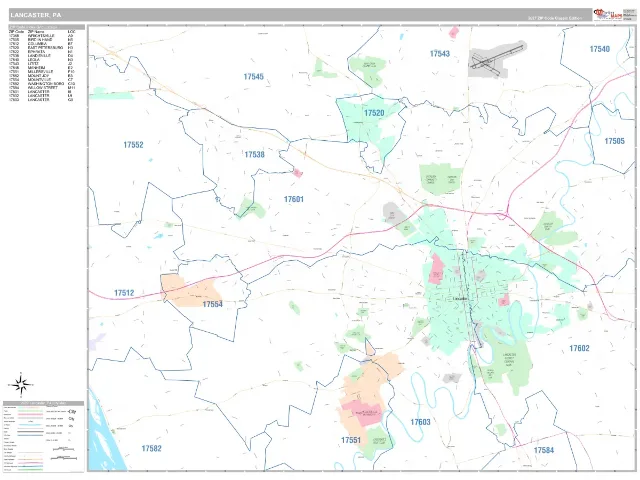This screenshot has width=640, height=480.
Task: Click WILLOW STREET row in ZIP index
Action: [x=42, y=88]
